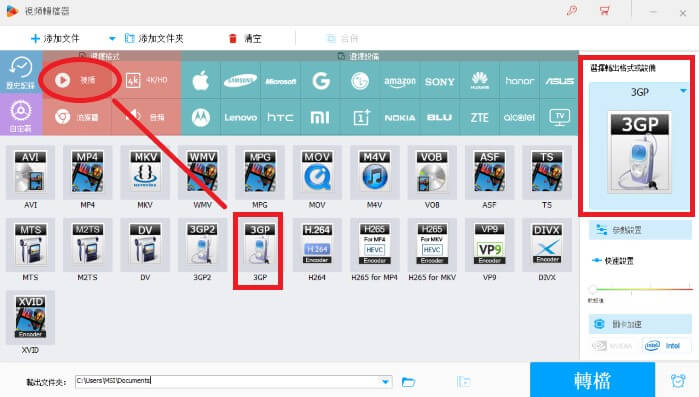
Task: Open the alarm clock scheduler icon
Action: coord(678,381)
